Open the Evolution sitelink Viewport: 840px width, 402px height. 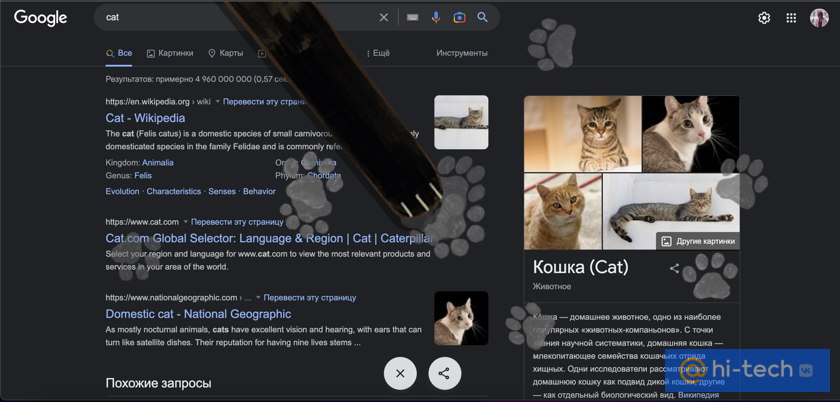tap(122, 191)
